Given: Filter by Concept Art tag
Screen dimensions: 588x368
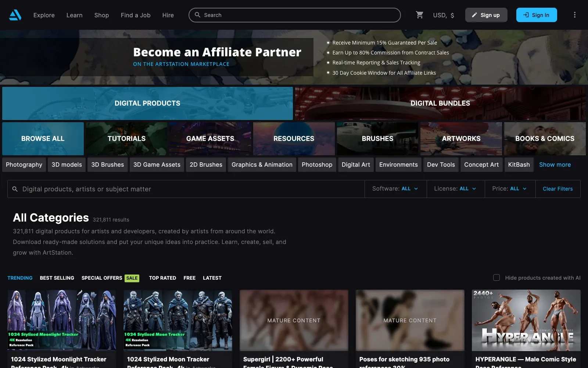Looking at the screenshot, I should [x=481, y=164].
